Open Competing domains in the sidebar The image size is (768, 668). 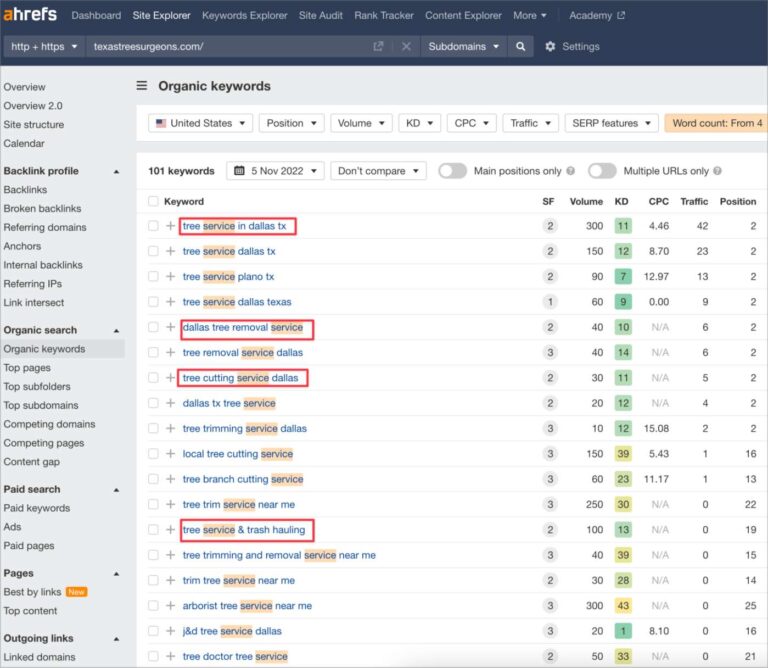click(x=49, y=424)
